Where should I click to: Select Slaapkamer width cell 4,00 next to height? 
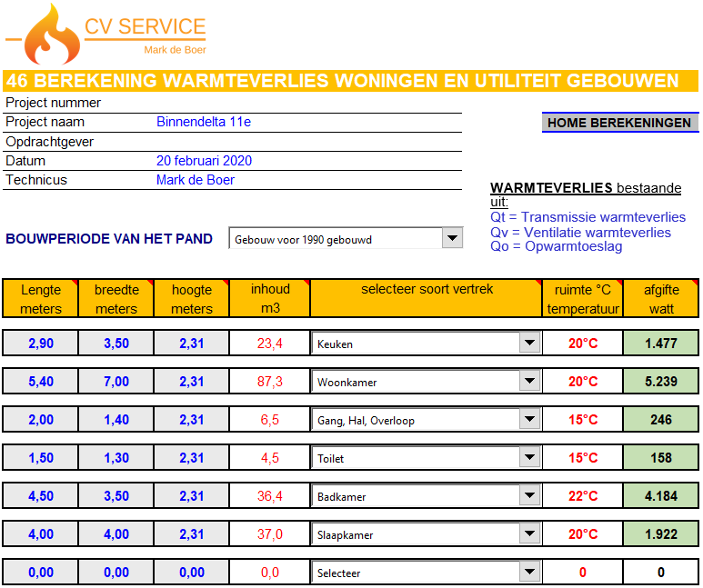pyautogui.click(x=116, y=533)
